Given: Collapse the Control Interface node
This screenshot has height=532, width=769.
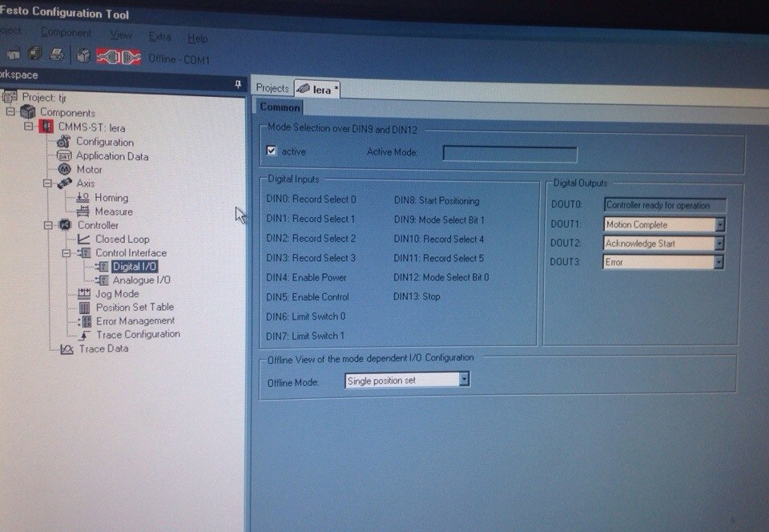Looking at the screenshot, I should (66, 253).
